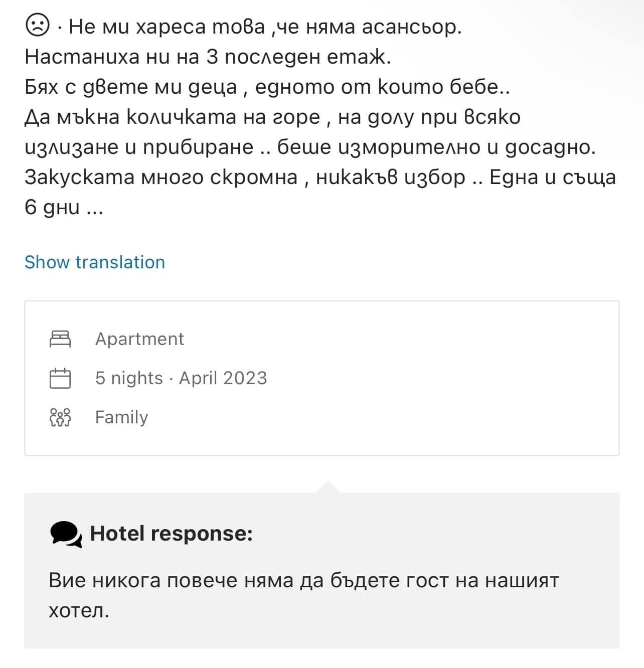Click the speech bubbles Hotel response icon

(66, 534)
